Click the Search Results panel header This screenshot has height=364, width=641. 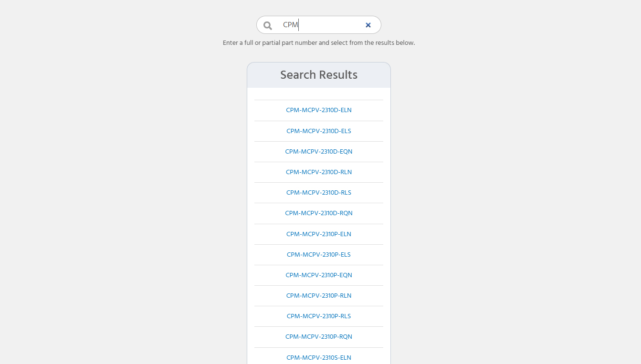[318, 74]
